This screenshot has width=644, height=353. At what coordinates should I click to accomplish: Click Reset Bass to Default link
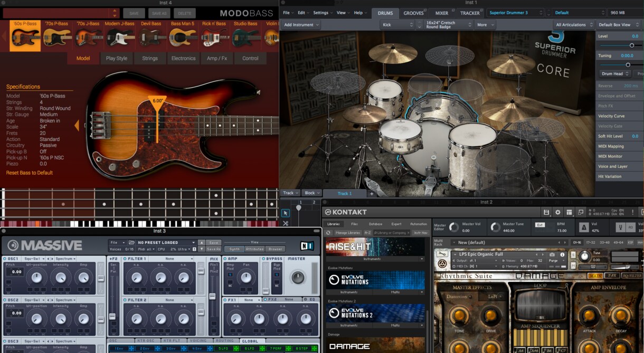coord(30,173)
